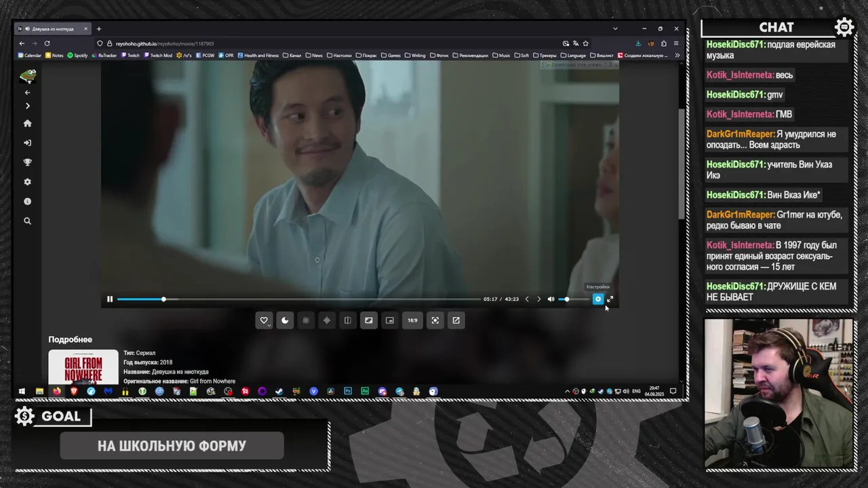Open the Windows Start menu
The image size is (868, 488).
pos(22,391)
